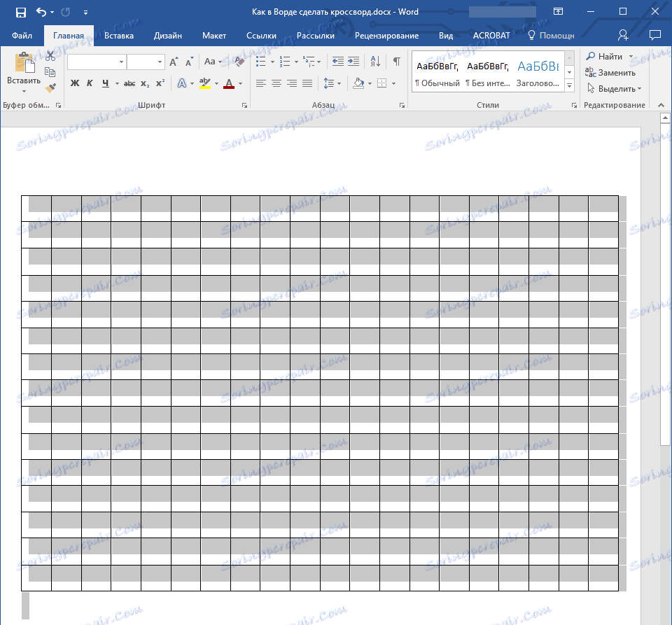Open Шрифт dialog launcher
Image resolution: width=672 pixels, height=625 pixels.
tap(244, 106)
